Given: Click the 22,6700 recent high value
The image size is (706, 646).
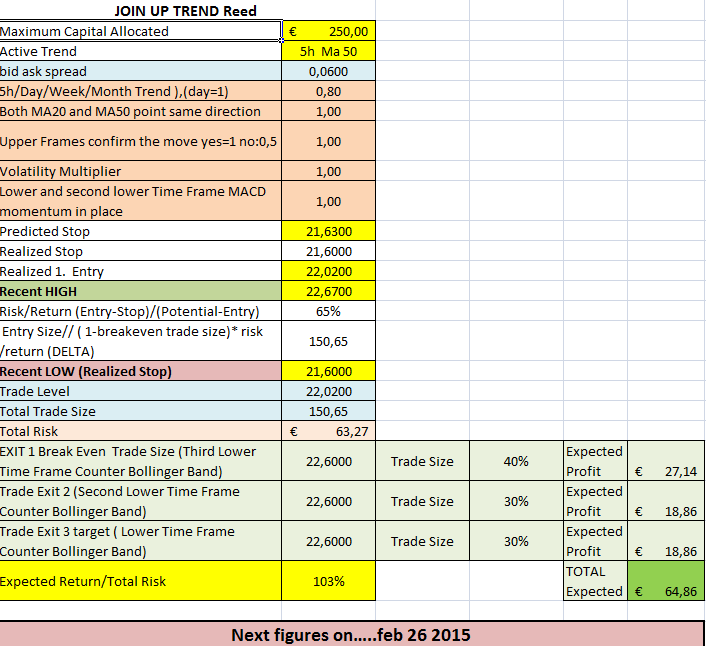Looking at the screenshot, I should tap(328, 291).
